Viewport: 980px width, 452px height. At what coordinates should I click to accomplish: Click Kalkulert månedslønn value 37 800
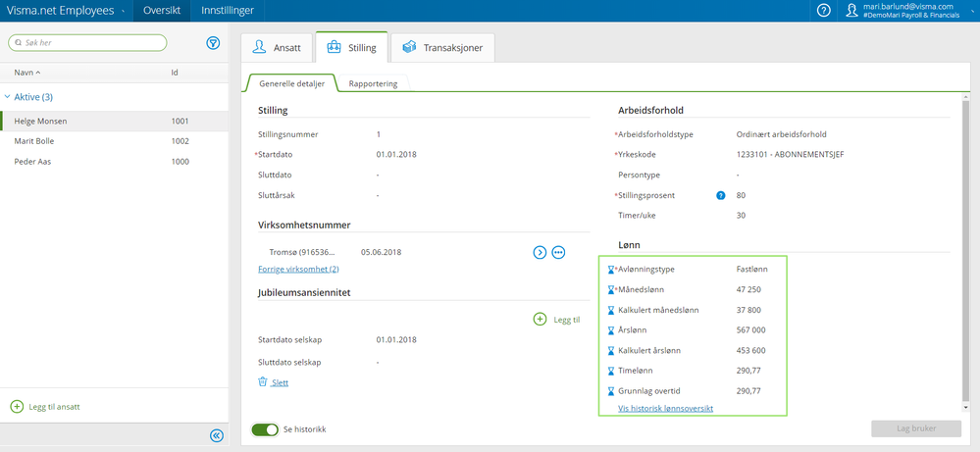click(x=748, y=310)
